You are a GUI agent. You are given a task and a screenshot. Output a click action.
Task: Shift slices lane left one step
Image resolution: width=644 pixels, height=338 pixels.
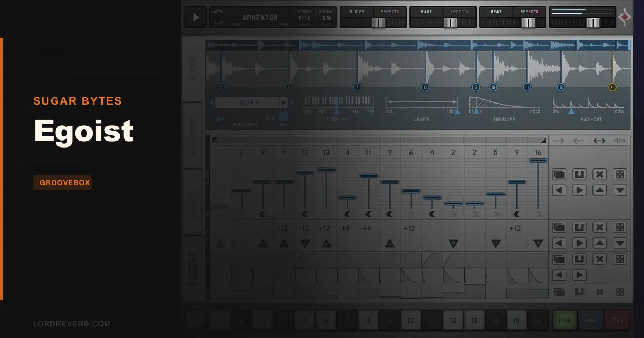click(559, 190)
